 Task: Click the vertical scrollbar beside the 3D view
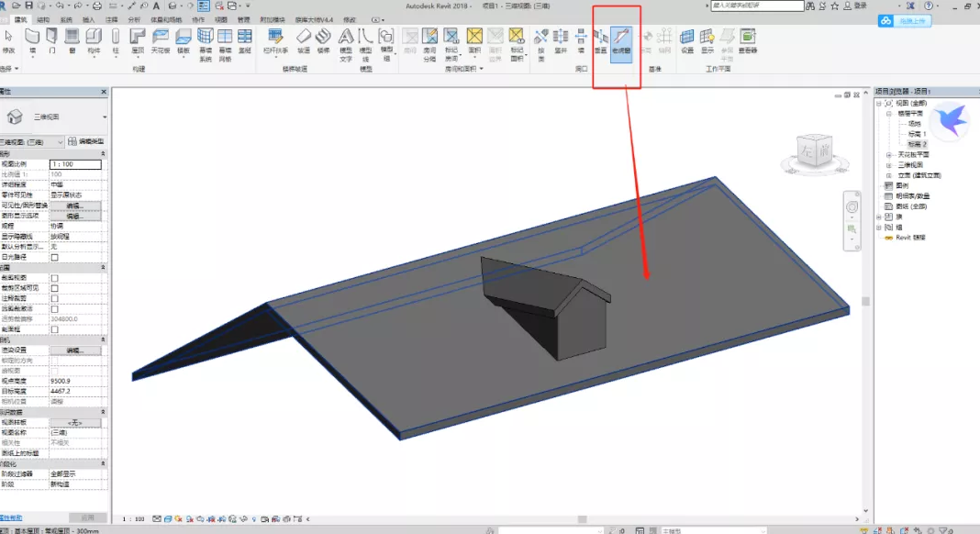point(865,301)
